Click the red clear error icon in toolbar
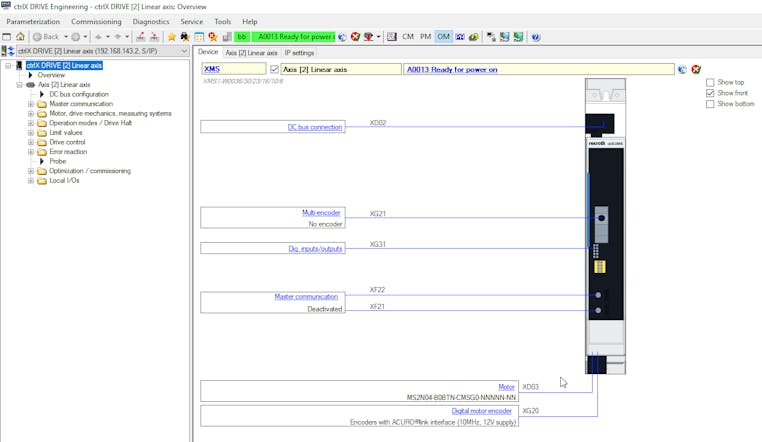The image size is (762, 442). 355,36
